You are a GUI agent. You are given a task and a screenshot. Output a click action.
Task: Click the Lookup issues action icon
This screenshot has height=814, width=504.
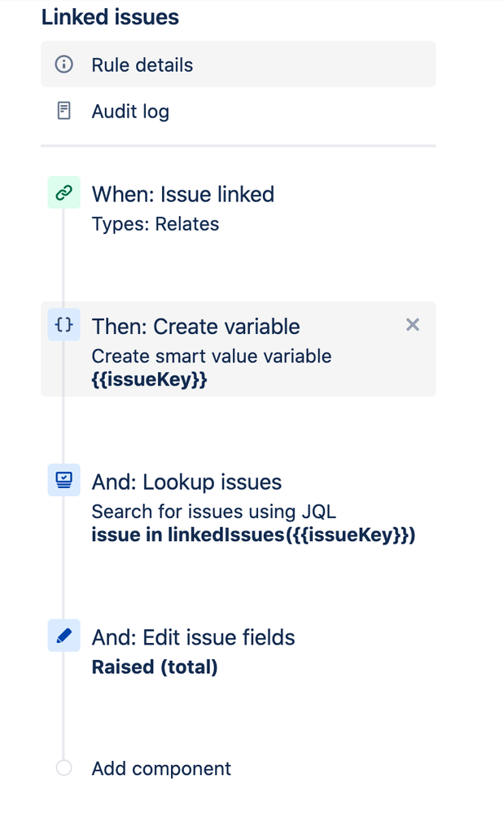[64, 481]
